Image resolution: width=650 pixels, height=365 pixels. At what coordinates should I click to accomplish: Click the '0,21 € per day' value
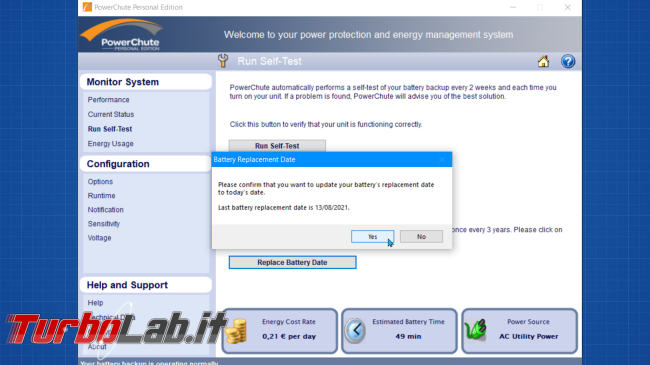(289, 336)
